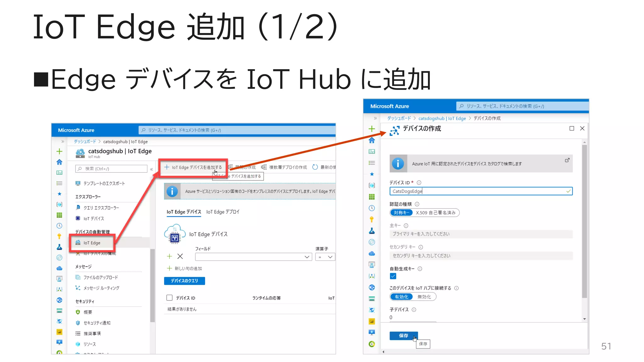Open the 演算子 dropdown
The height and width of the screenshot is (362, 644).
click(x=325, y=257)
